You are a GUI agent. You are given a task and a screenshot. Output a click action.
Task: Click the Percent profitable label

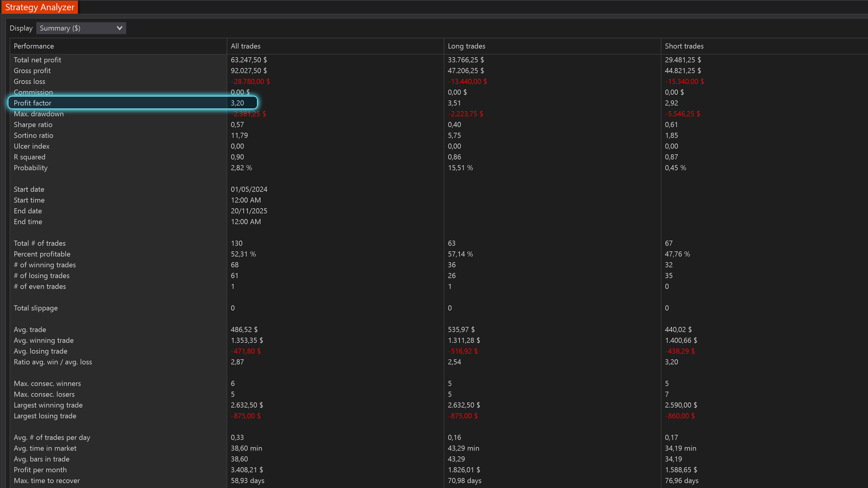tap(42, 254)
